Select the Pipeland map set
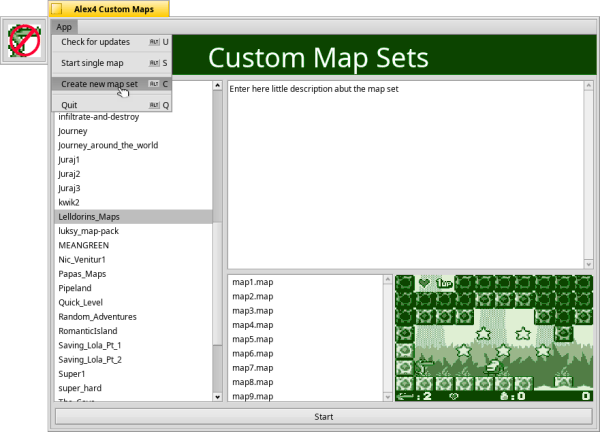This screenshot has height=432, width=600. tap(75, 288)
